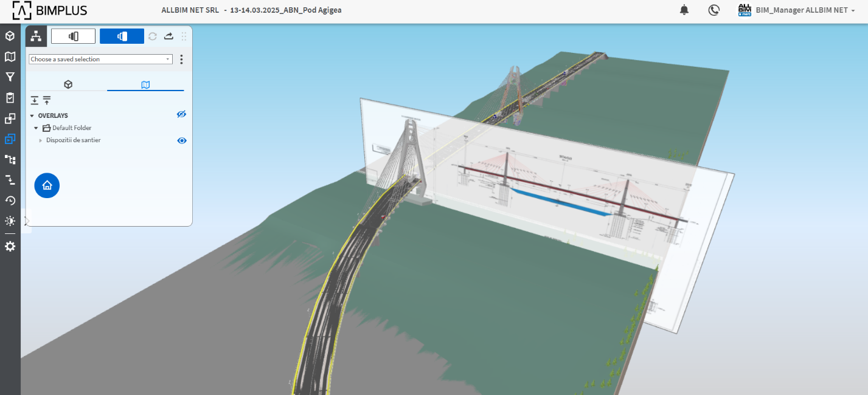The width and height of the screenshot is (868, 395).
Task: Open the three-dot options menu in panel
Action: pyautogui.click(x=181, y=59)
